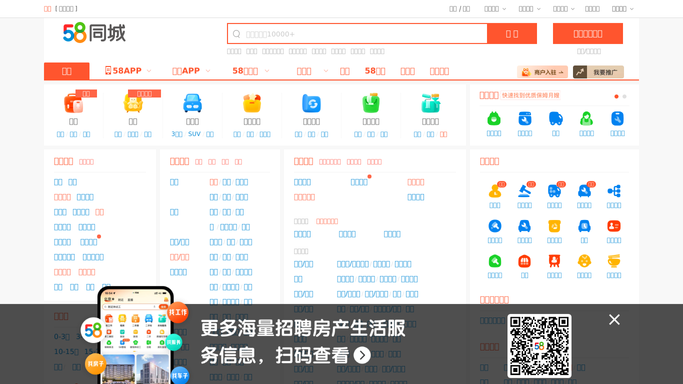Open the blue car category icon
The width and height of the screenshot is (683, 384).
click(x=192, y=104)
